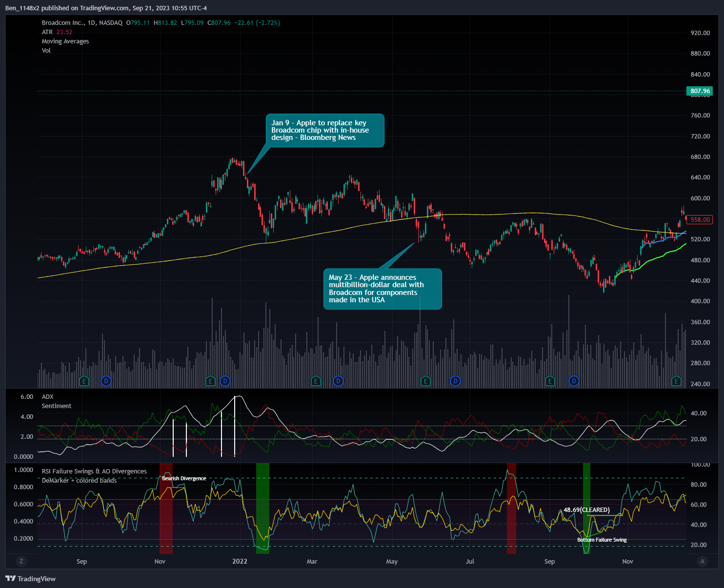
Task: Select RSI Failure Swings & AO Divergences label
Action: (x=94, y=471)
